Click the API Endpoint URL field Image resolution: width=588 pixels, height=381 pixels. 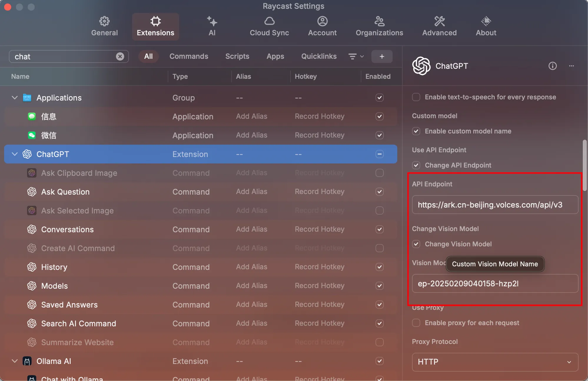pyautogui.click(x=495, y=205)
